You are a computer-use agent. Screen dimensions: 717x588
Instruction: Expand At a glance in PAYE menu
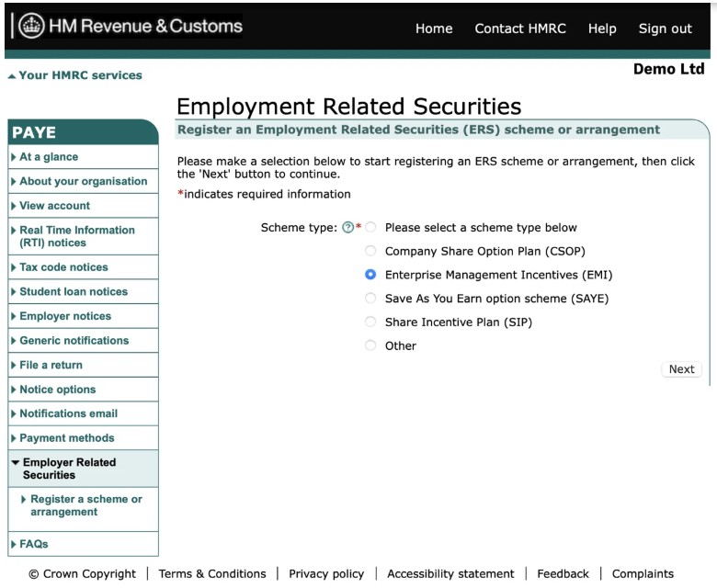(84, 157)
